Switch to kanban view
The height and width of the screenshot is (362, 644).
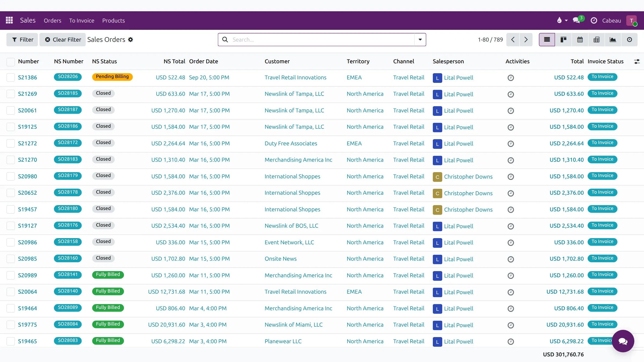(x=563, y=40)
